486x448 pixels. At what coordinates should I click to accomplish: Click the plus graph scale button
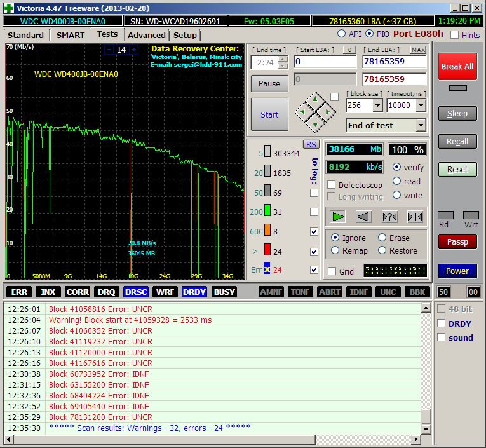tap(134, 50)
